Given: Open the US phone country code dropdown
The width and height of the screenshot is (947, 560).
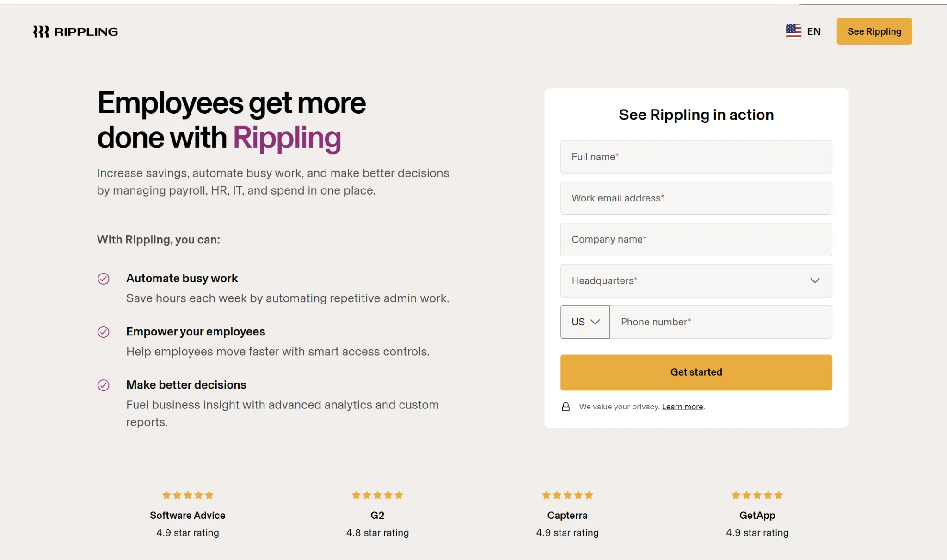Looking at the screenshot, I should [585, 322].
